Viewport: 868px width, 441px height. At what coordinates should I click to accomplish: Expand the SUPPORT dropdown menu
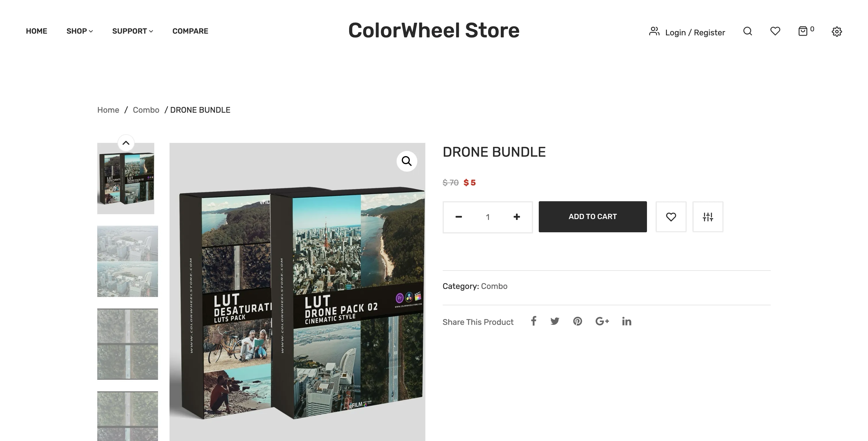tap(132, 31)
